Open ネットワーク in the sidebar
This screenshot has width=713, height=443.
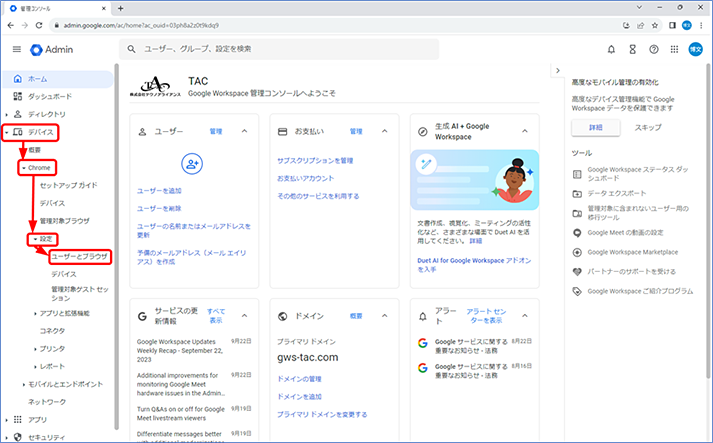click(x=47, y=402)
